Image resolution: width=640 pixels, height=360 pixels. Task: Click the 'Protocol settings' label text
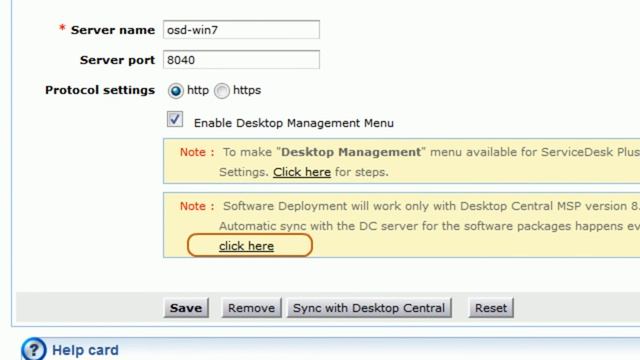pos(100,90)
